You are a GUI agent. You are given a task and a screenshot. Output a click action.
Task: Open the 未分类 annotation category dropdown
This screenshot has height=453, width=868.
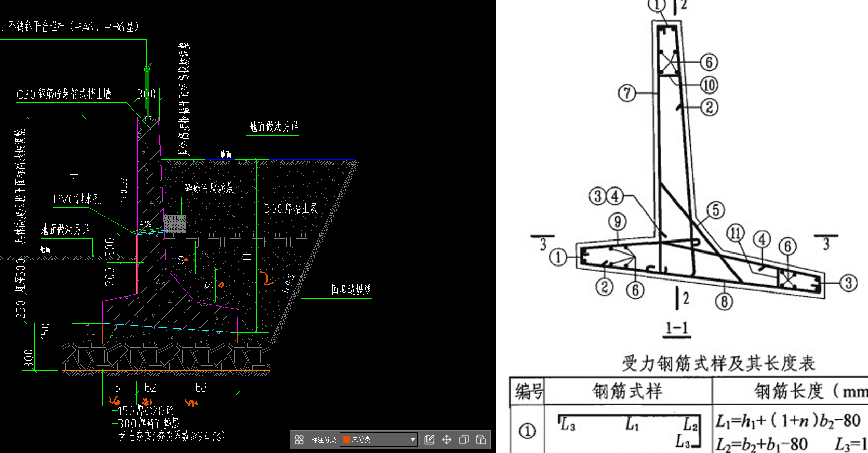379,439
